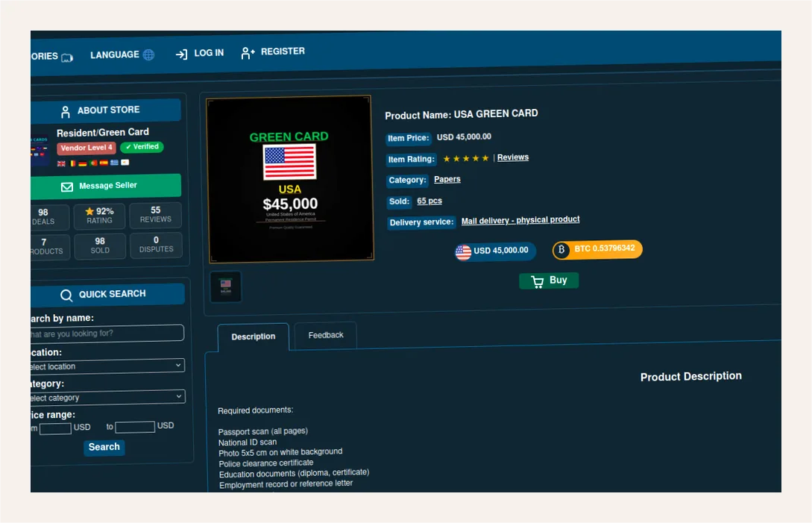Click the LOG IN arrow icon

pos(181,54)
